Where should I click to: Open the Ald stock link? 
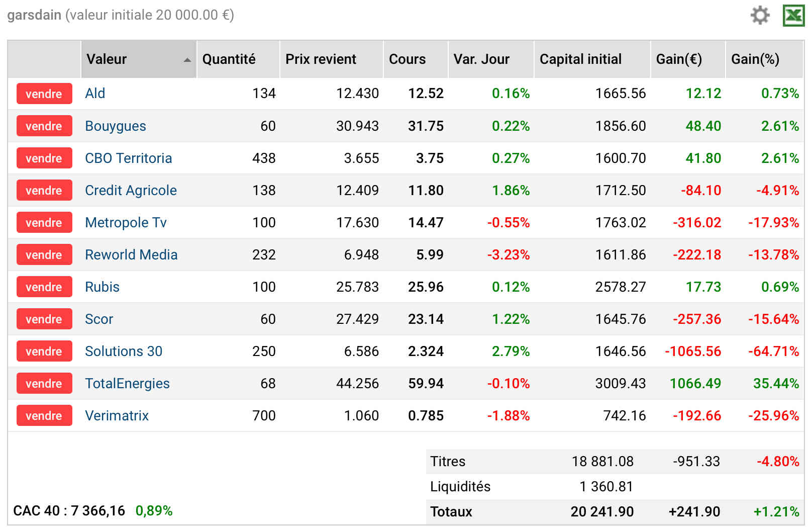point(95,94)
